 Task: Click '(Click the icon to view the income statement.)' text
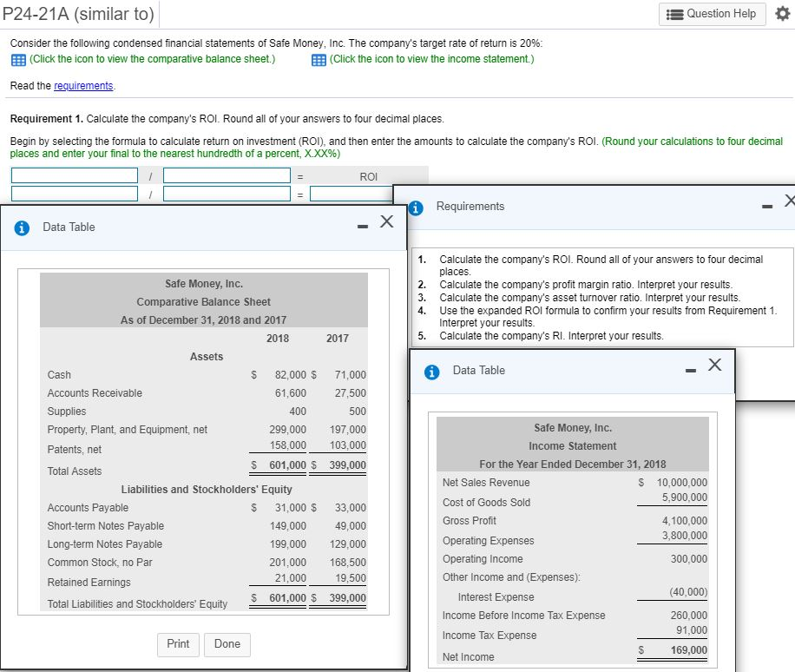tap(431, 59)
